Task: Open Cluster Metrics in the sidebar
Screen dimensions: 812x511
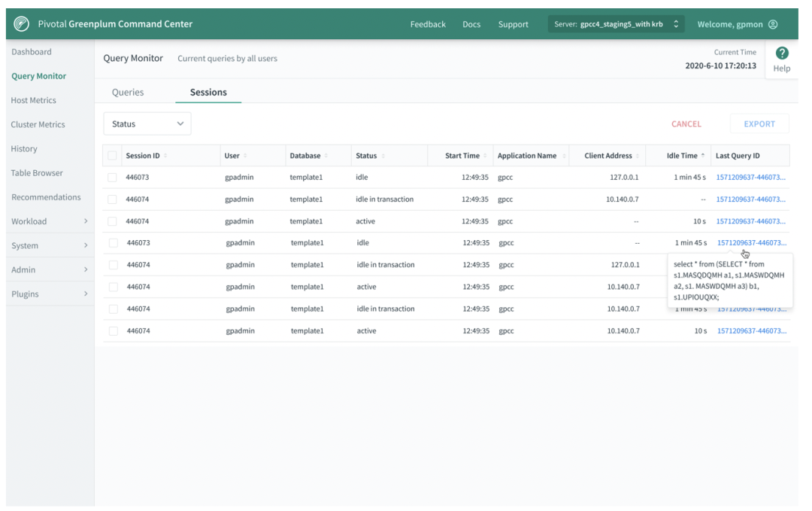Action: [x=38, y=124]
